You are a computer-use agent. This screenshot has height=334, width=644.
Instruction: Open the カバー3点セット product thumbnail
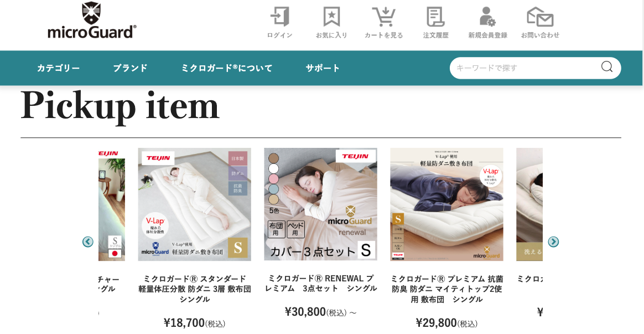pyautogui.click(x=321, y=204)
